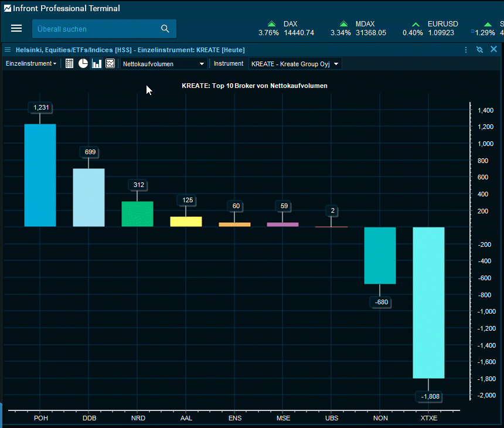Open the Nettokaufvolumen dropdown
The image size is (504, 428).
tap(164, 63)
